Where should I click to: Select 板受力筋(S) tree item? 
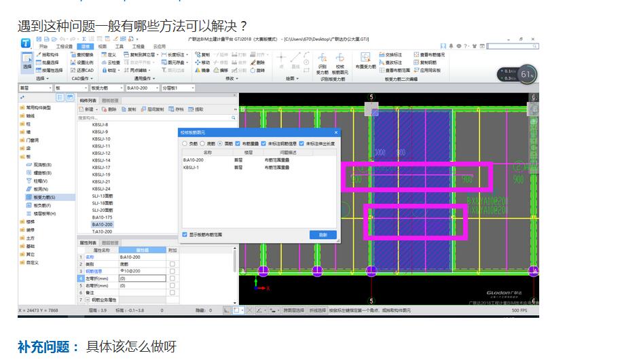tap(44, 198)
